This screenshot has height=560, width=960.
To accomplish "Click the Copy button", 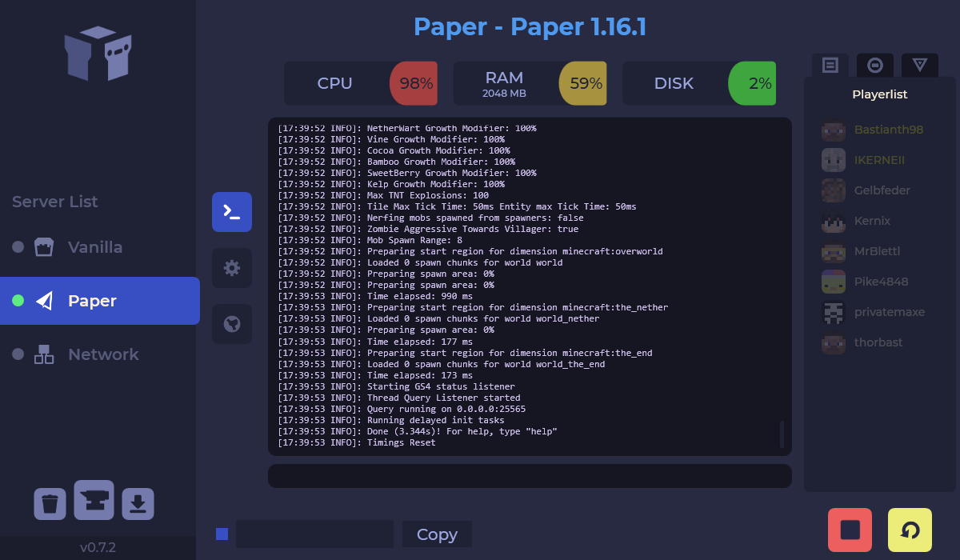I will coord(437,534).
